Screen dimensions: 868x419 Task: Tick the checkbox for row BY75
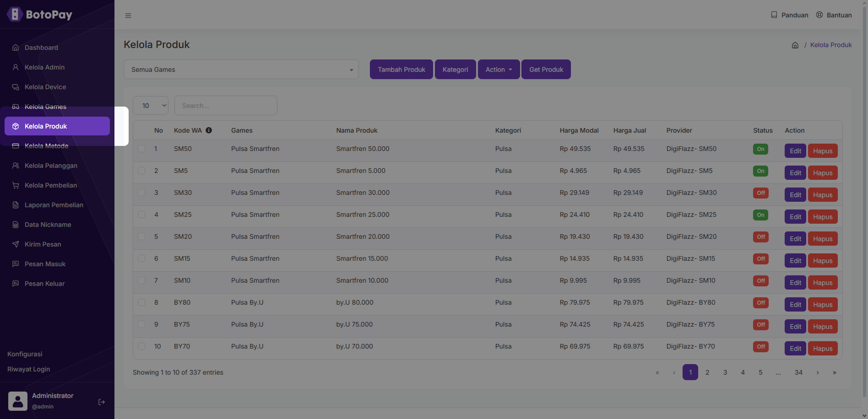(x=141, y=324)
